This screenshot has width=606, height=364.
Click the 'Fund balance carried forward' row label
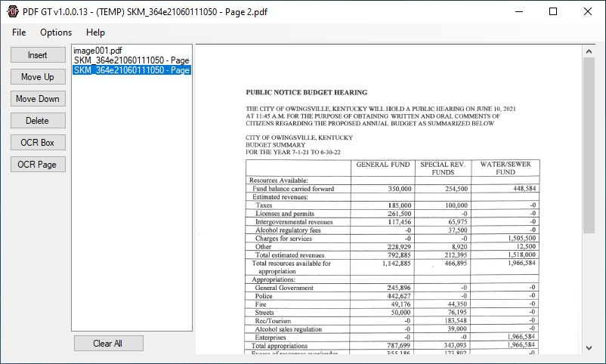click(293, 189)
